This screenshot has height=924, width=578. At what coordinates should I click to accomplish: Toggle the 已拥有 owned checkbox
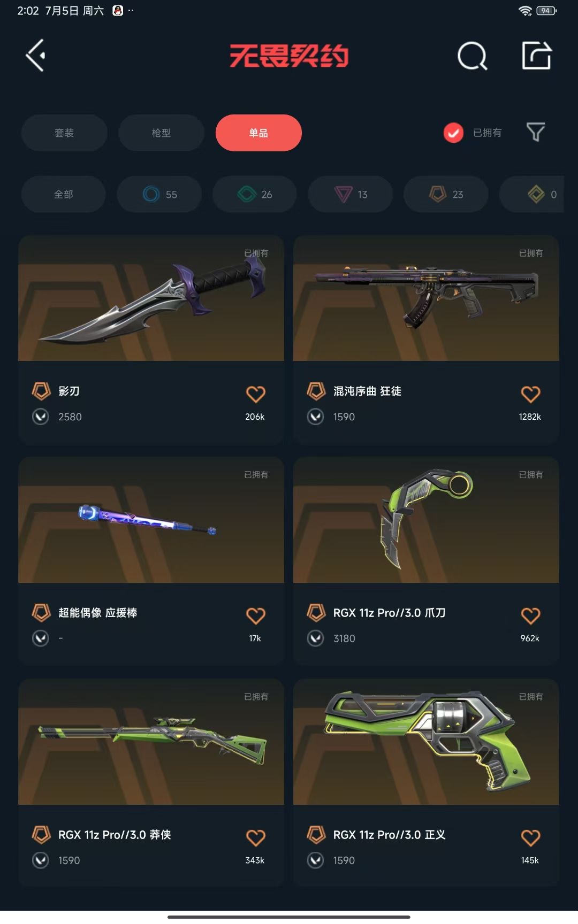point(453,133)
